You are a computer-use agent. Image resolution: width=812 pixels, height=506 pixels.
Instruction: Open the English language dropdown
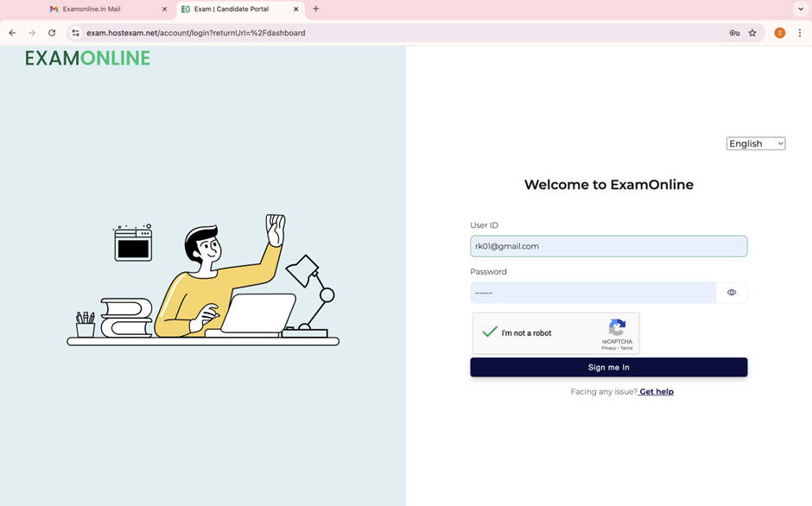[x=756, y=143]
